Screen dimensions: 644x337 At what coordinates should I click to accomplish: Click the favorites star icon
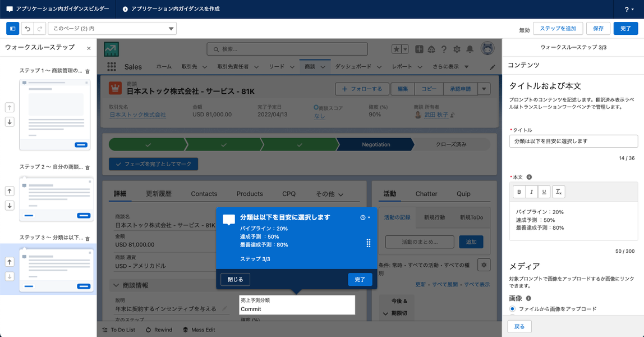tap(397, 49)
